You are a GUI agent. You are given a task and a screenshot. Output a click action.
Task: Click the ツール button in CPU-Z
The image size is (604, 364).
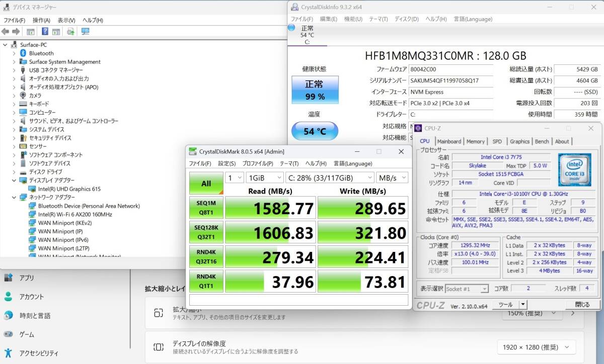coord(505,305)
